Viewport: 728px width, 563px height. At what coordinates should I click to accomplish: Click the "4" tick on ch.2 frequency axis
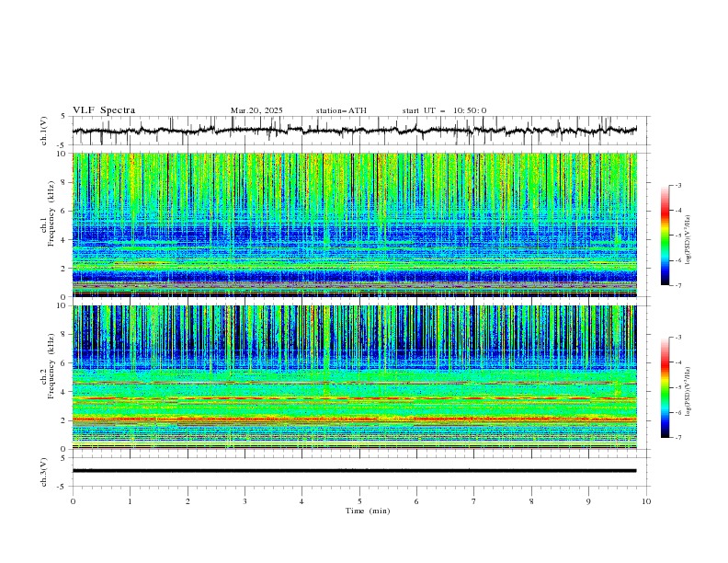point(65,392)
